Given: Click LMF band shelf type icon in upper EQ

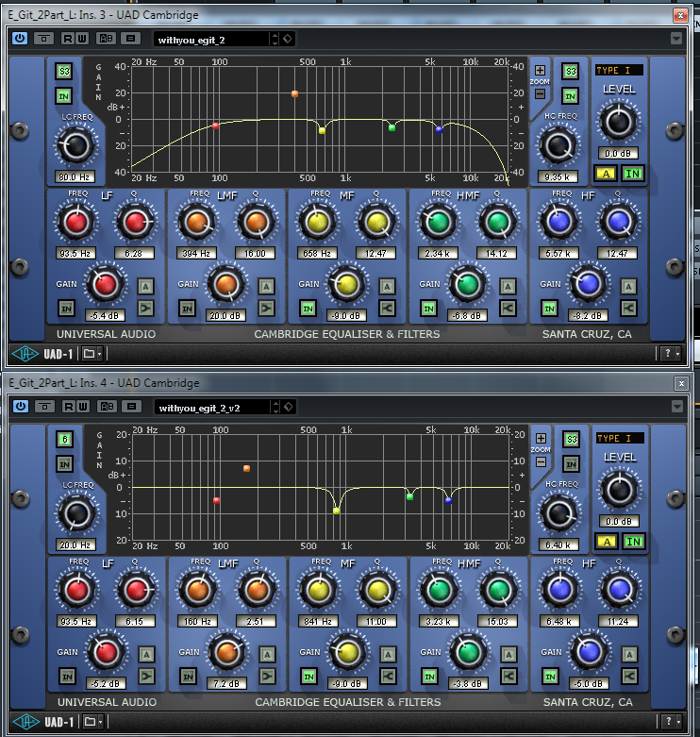Looking at the screenshot, I should coord(266,309).
